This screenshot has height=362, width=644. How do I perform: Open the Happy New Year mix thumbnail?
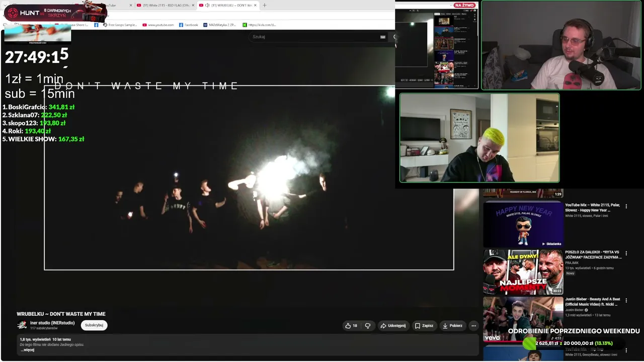tap(523, 224)
